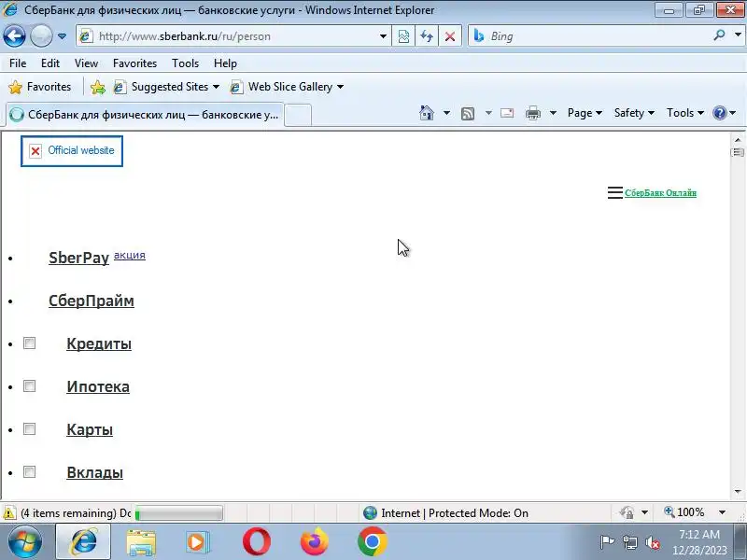This screenshot has height=560, width=747.
Task: Open the Кредиты link
Action: pos(99,343)
